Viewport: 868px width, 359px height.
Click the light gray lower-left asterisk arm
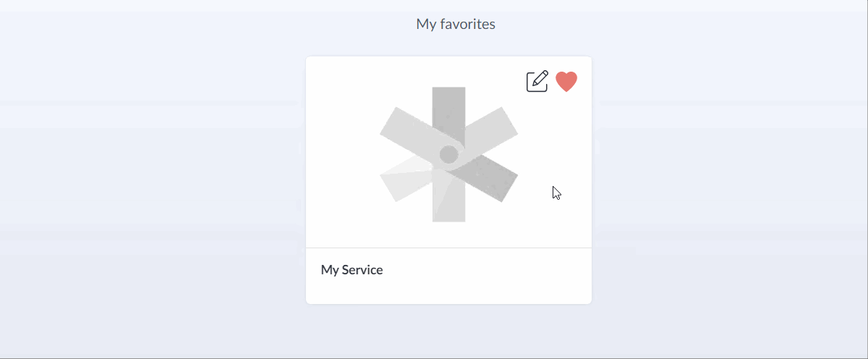click(405, 181)
